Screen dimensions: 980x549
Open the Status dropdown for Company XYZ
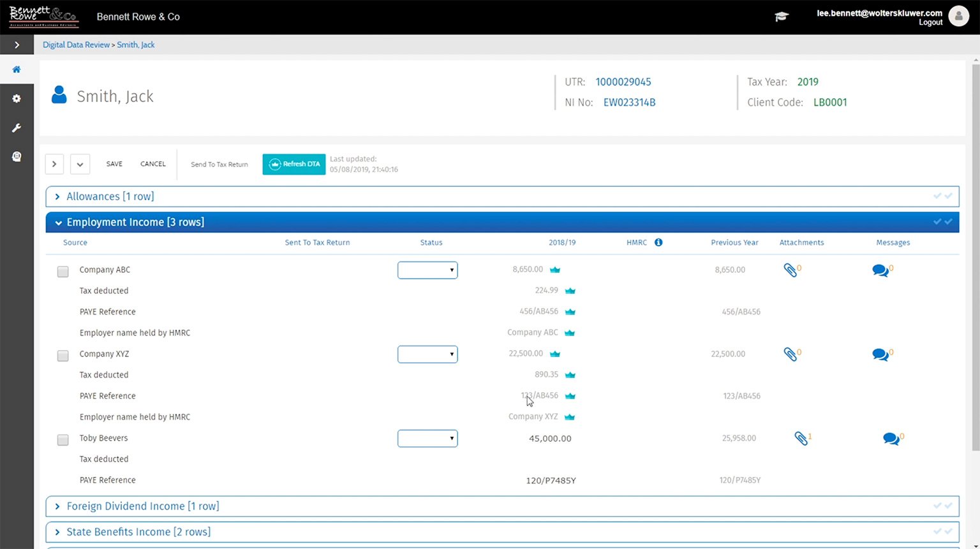pyautogui.click(x=427, y=354)
